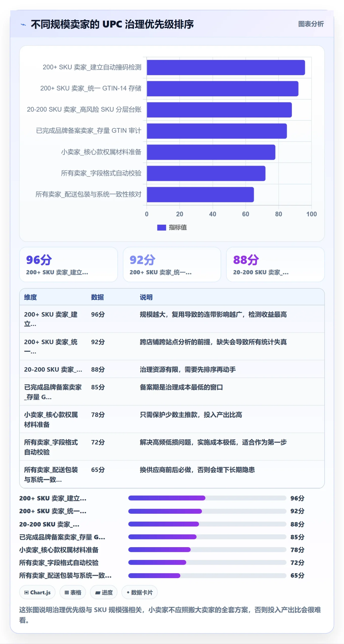The image size is (344, 644).
Task: Select the table note 规模越大，复用导致的连带影响越广
Action: tap(213, 314)
